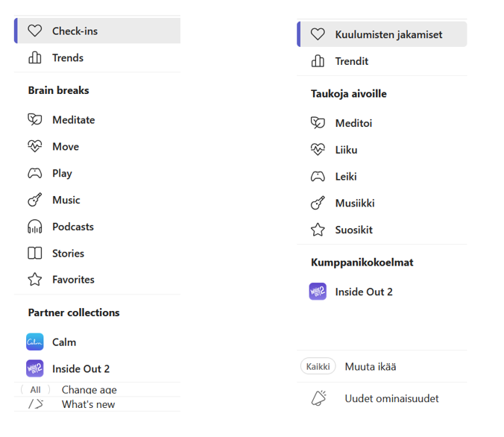Select Suosikit in the Finnish menu
The width and height of the screenshot is (504, 437).
coord(353,230)
